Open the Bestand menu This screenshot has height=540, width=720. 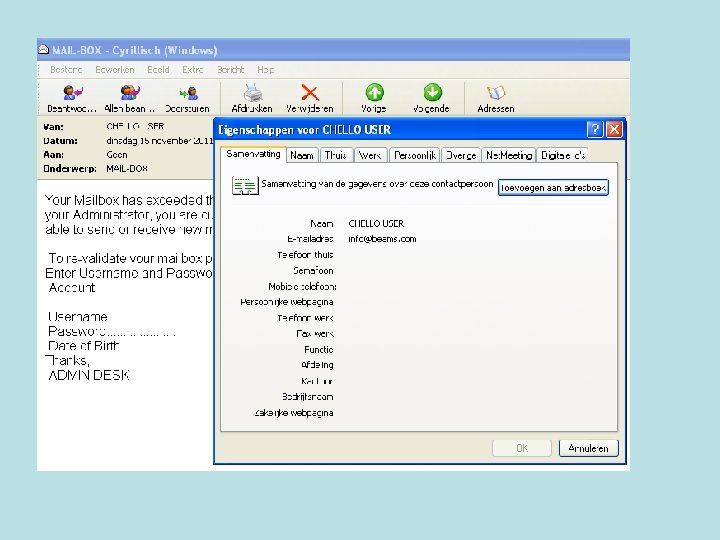point(66,70)
